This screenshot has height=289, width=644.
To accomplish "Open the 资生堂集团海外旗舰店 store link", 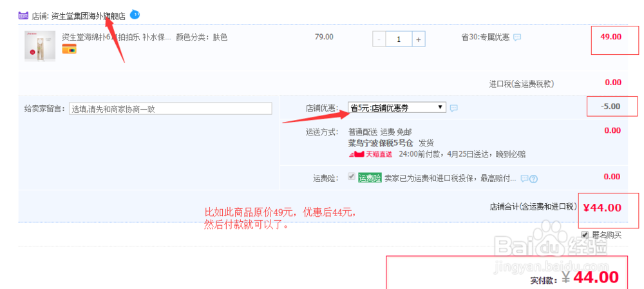I will click(x=88, y=17).
